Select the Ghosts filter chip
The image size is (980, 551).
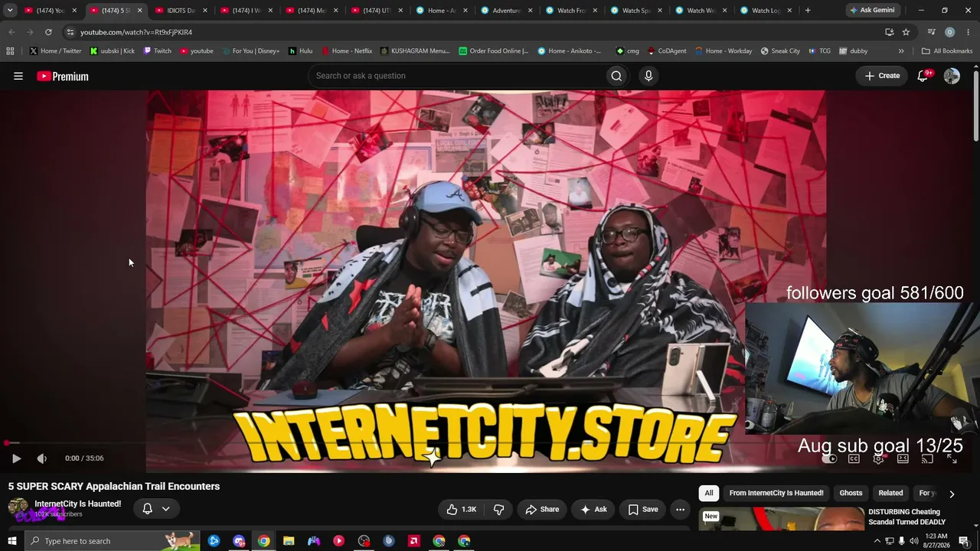[x=851, y=494]
